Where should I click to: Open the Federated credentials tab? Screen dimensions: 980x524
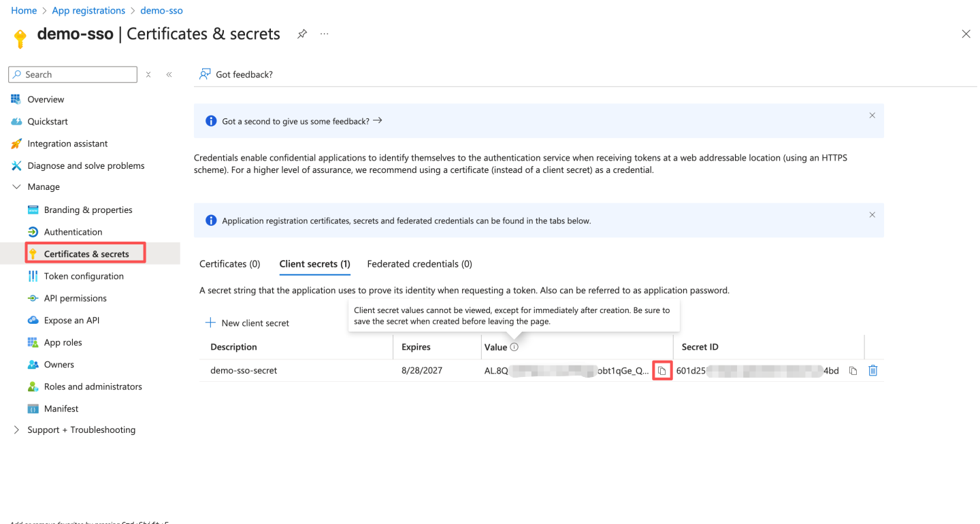[x=419, y=264]
